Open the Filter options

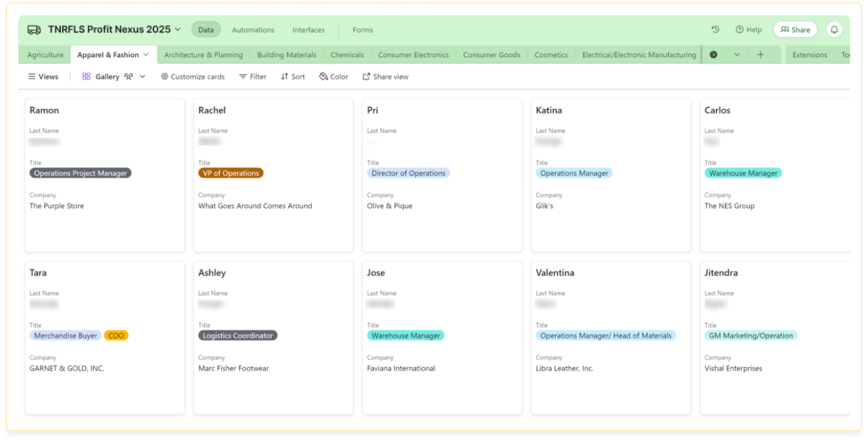(x=252, y=77)
